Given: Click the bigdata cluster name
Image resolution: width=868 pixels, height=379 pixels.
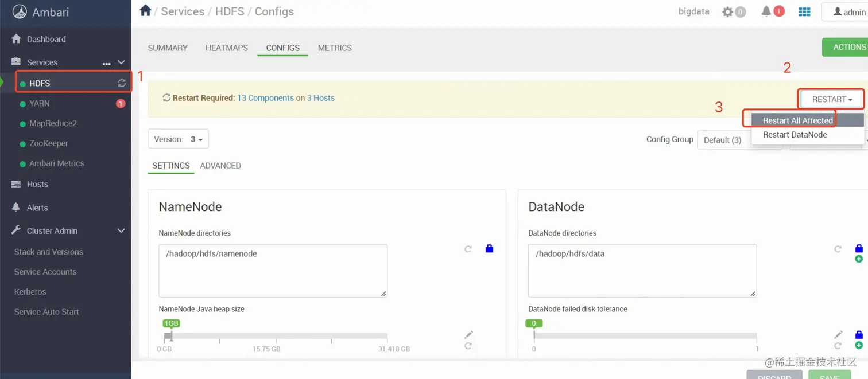Looking at the screenshot, I should pyautogui.click(x=693, y=11).
